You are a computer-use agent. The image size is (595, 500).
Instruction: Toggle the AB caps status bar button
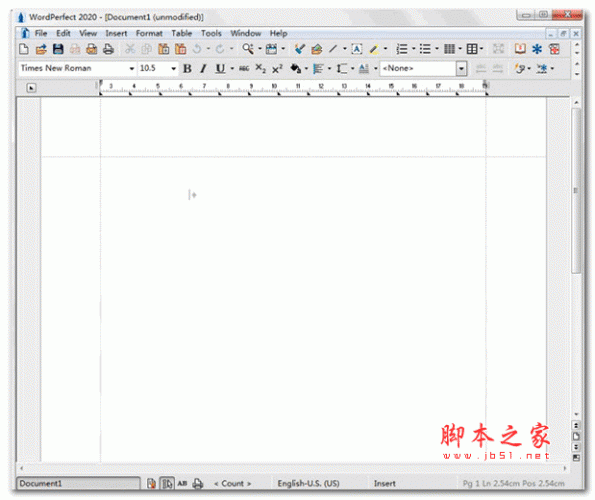click(182, 483)
